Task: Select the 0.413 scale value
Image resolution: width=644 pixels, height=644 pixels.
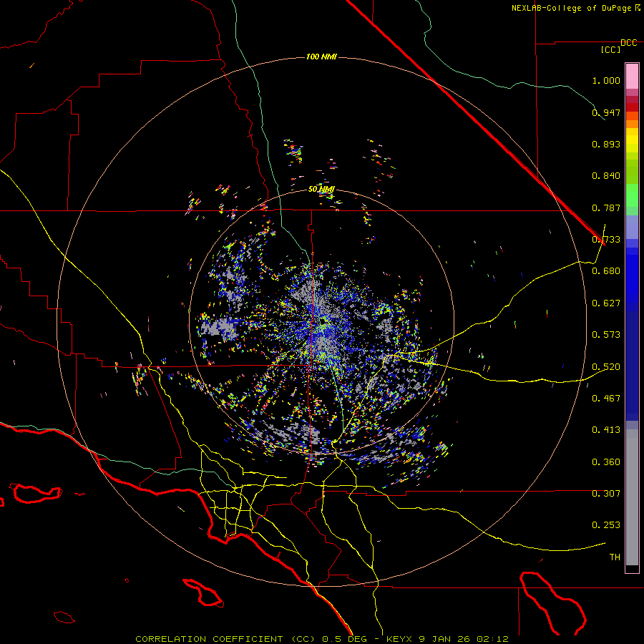Action: (606, 430)
